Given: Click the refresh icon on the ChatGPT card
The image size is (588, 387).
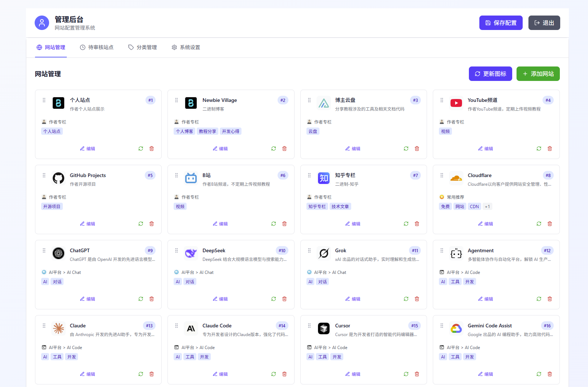Looking at the screenshot, I should click(x=140, y=299).
